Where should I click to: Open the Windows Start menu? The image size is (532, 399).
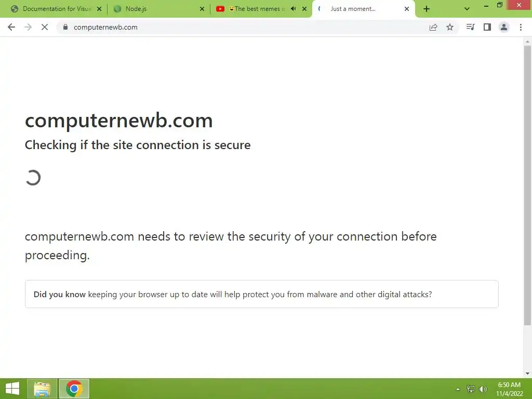[12, 389]
